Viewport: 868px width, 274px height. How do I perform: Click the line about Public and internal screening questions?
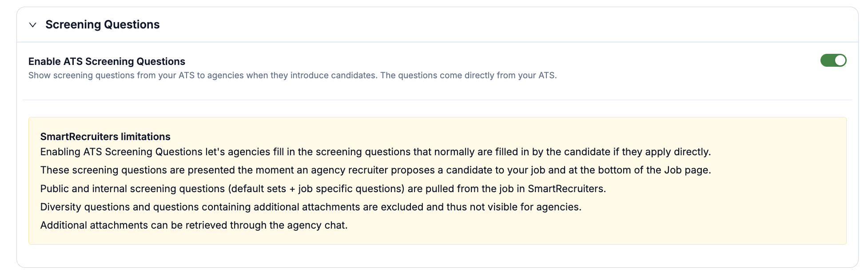pyautogui.click(x=323, y=189)
